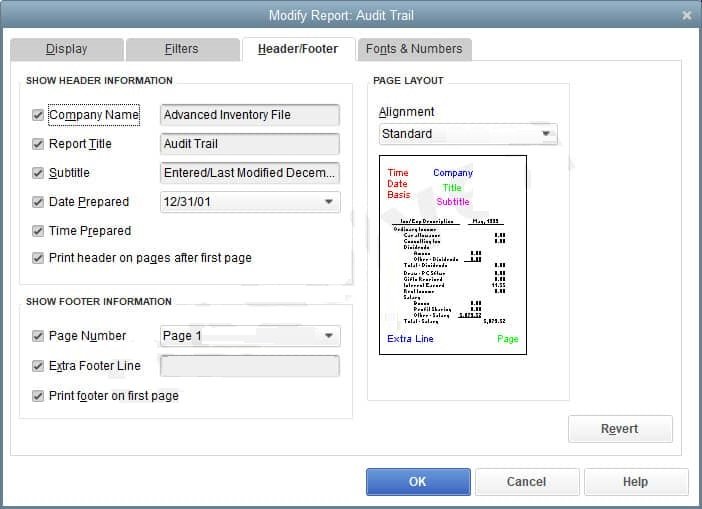The image size is (702, 509).
Task: Click the Revert button
Action: (x=620, y=429)
